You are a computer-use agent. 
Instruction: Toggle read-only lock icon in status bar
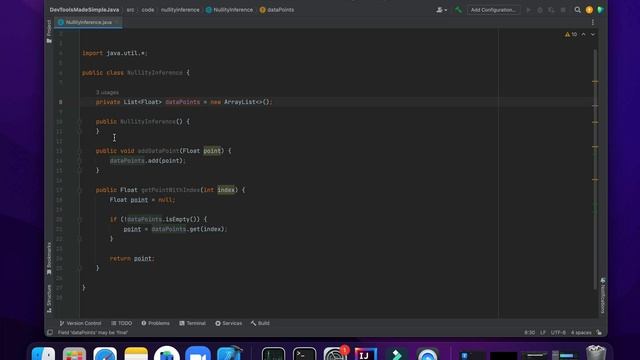pyautogui.click(x=599, y=333)
